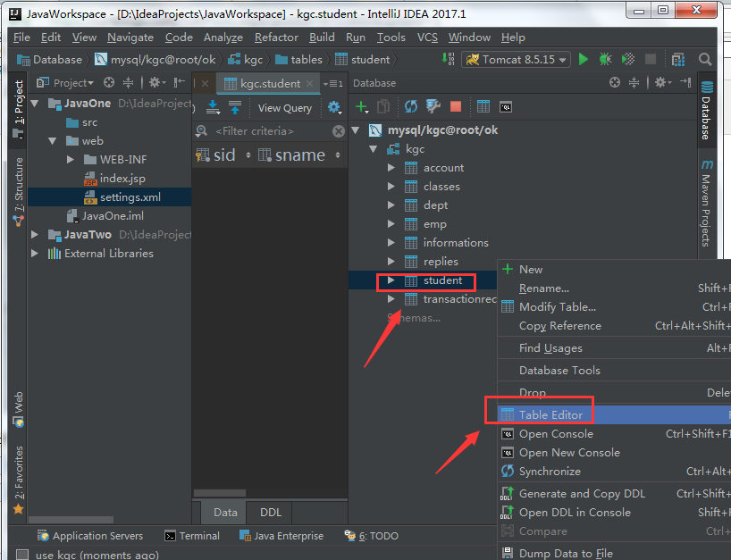Switch to the Data tab
Screen dimensions: 731x560
225,513
